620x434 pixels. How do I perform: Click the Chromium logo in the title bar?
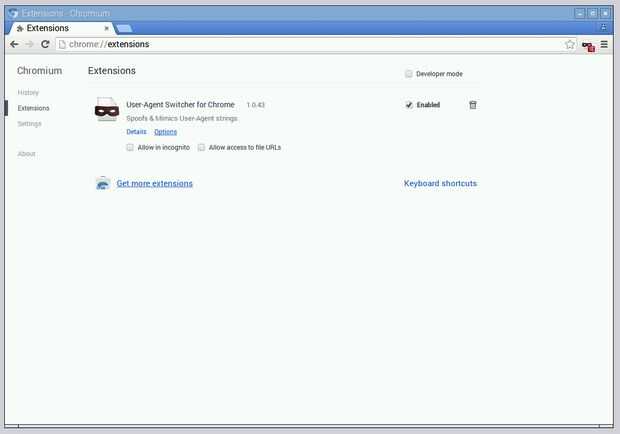pyautogui.click(x=13, y=13)
